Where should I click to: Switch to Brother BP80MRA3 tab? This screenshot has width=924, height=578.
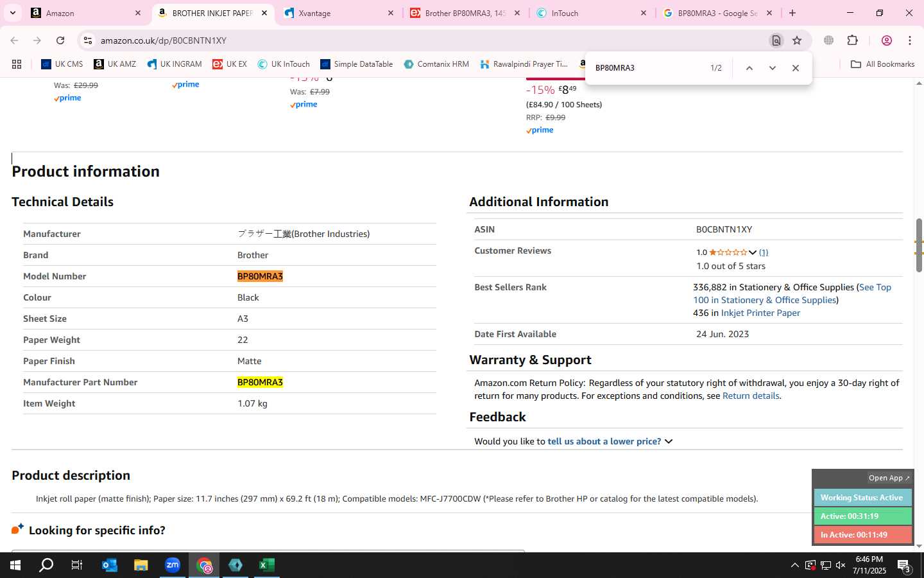point(466,13)
